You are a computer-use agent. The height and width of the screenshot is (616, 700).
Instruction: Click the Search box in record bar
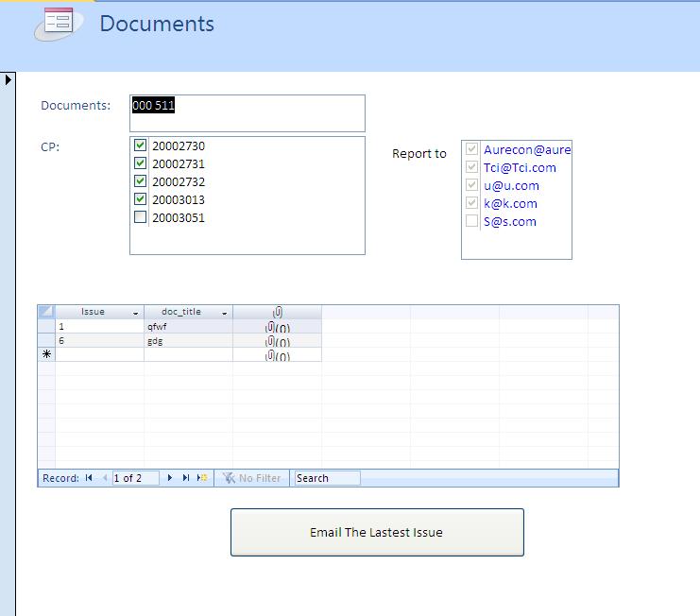(x=326, y=478)
